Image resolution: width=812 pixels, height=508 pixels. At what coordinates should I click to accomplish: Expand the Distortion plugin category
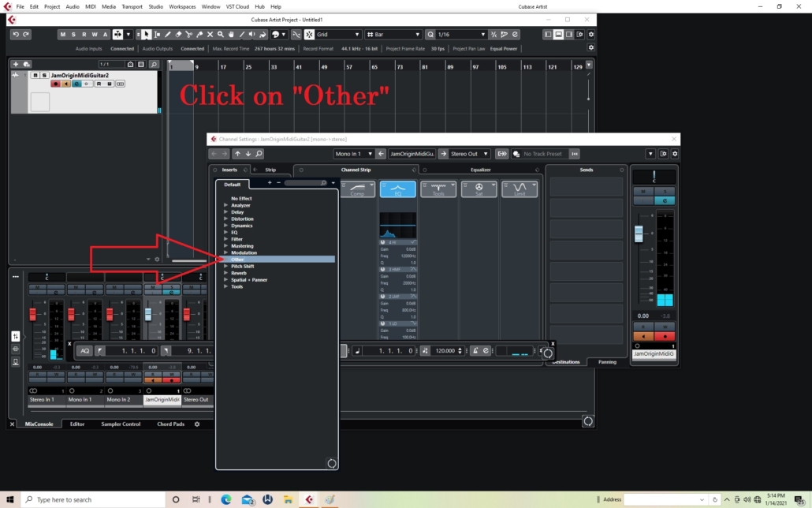click(225, 219)
